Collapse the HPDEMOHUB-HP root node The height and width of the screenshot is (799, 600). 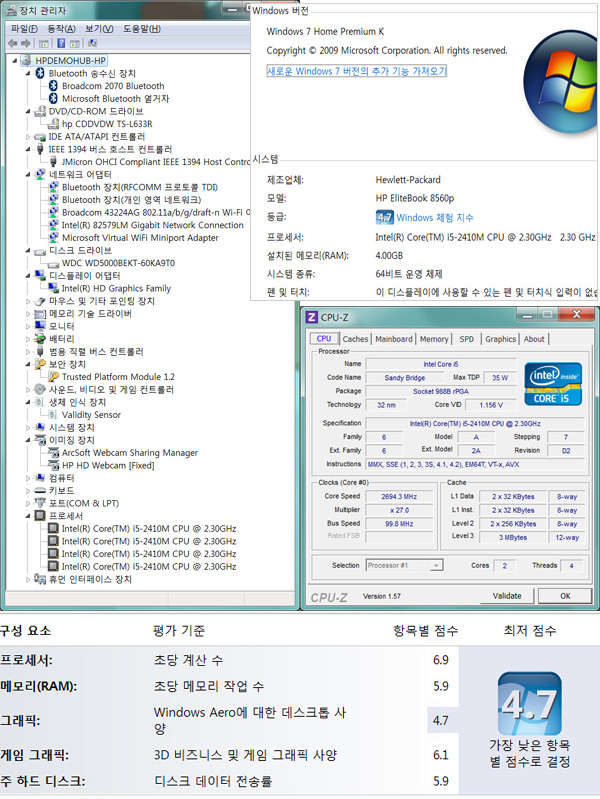point(15,61)
